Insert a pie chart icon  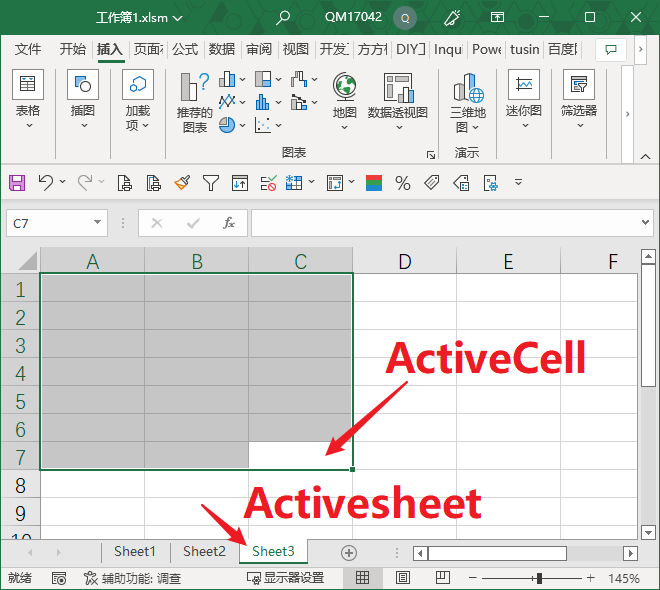click(227, 125)
